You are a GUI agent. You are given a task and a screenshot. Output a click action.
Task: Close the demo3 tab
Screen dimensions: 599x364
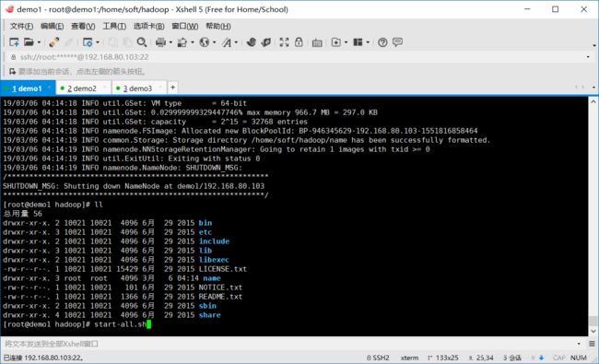pyautogui.click(x=160, y=88)
